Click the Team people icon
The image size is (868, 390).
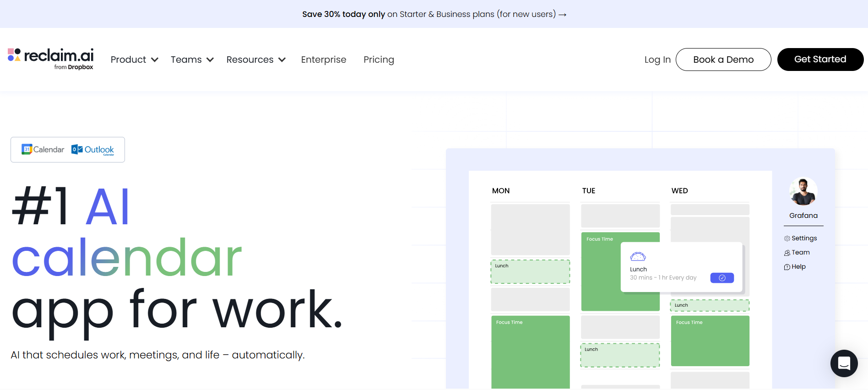787,253
